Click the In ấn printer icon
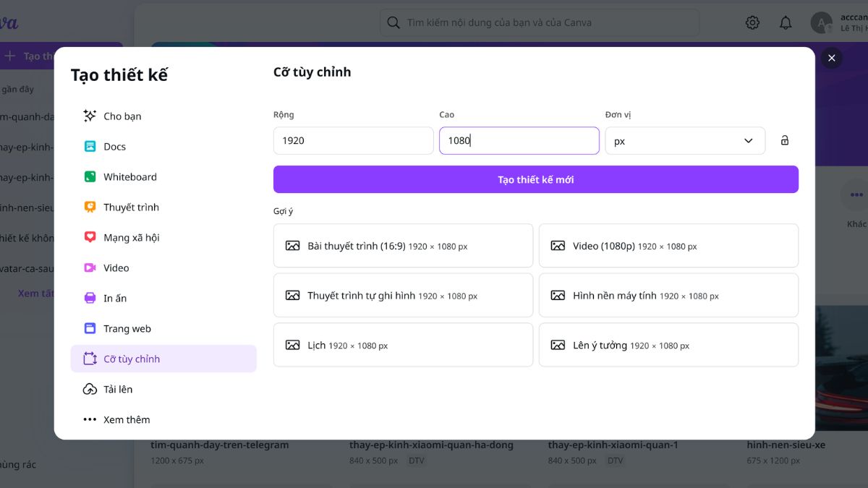Image resolution: width=868 pixels, height=488 pixels. pos(90,298)
